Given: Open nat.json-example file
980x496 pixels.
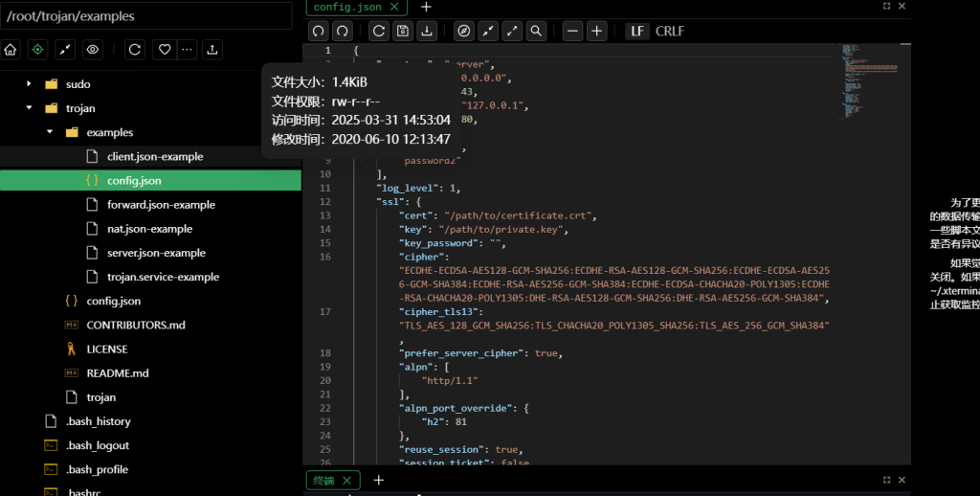Looking at the screenshot, I should pos(150,228).
